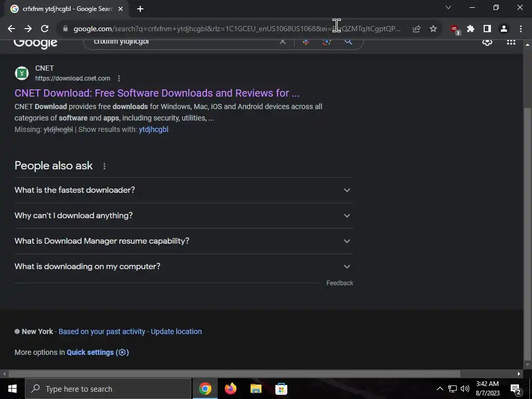Go forward with the browser arrow

coord(28,29)
